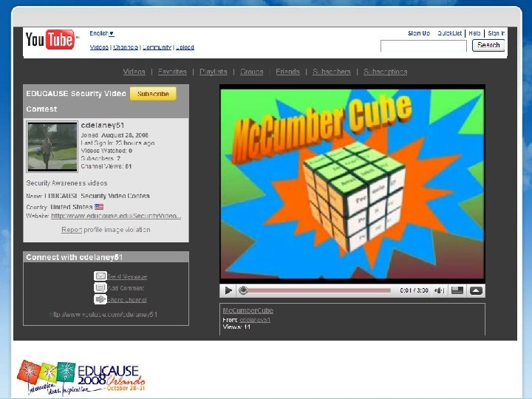532x399 pixels.
Task: Open the Help link
Action: coord(474,33)
